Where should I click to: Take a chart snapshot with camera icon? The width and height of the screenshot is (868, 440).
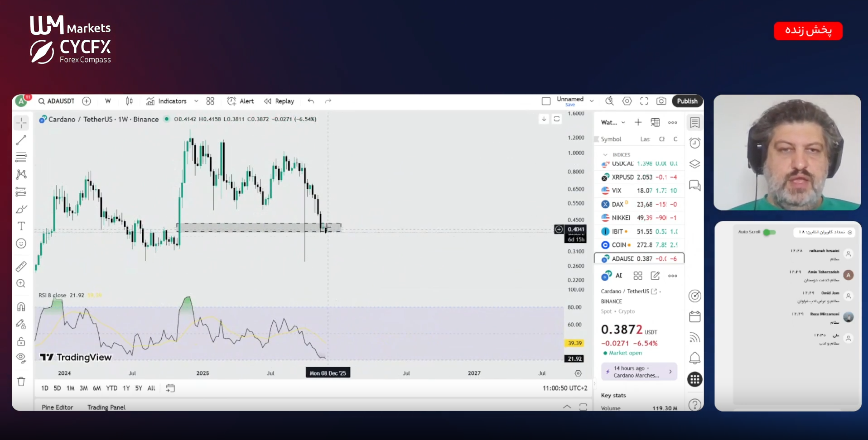pos(661,101)
